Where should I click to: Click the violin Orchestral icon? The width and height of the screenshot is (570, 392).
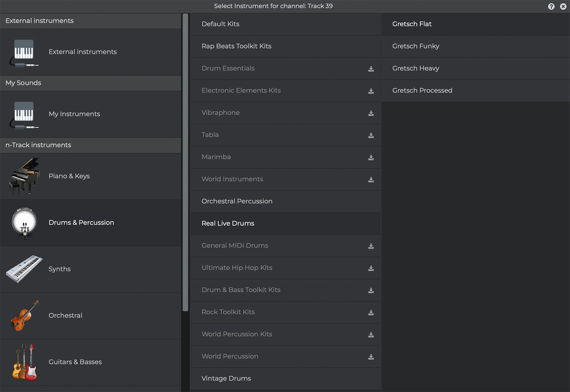pos(25,316)
